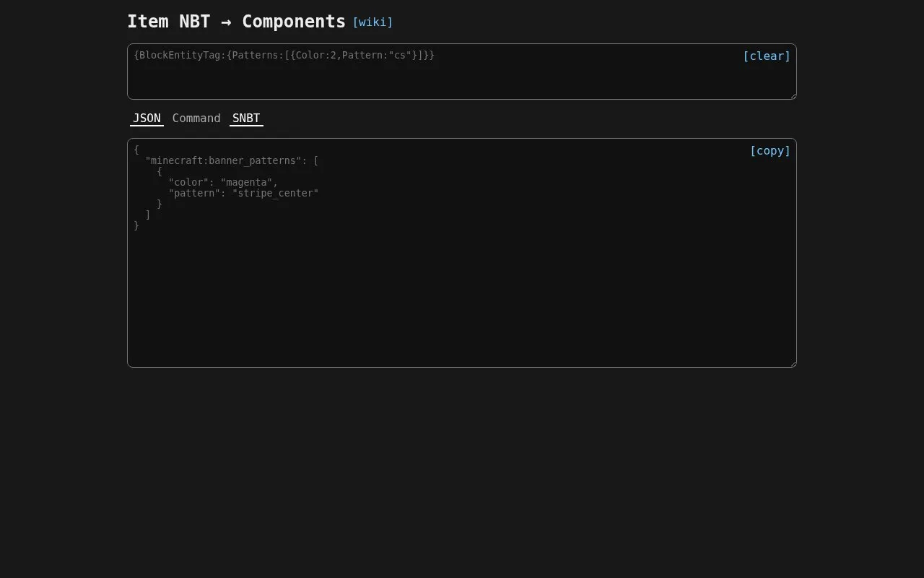Switch to the Command tab
The image size is (924, 578).
[196, 118]
